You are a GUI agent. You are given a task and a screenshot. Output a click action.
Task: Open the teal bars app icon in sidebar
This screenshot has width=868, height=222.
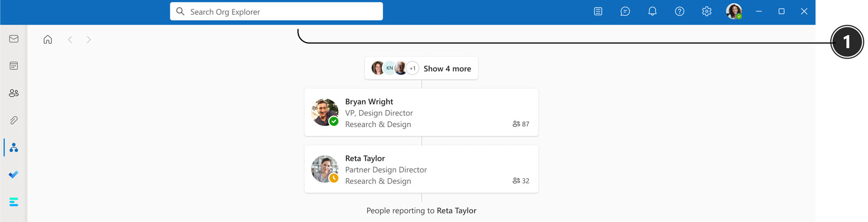(14, 202)
